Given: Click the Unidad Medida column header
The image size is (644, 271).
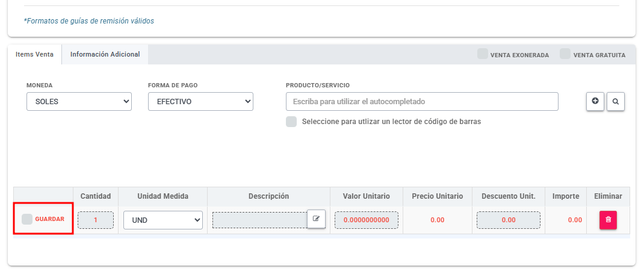Looking at the screenshot, I should coord(163,196).
